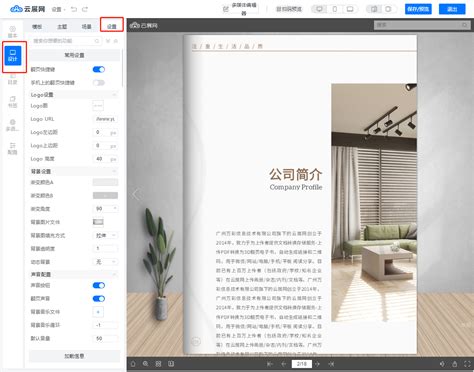Click the blue 保存/预览 button
Viewport: 474px width, 372px height.
pos(418,9)
